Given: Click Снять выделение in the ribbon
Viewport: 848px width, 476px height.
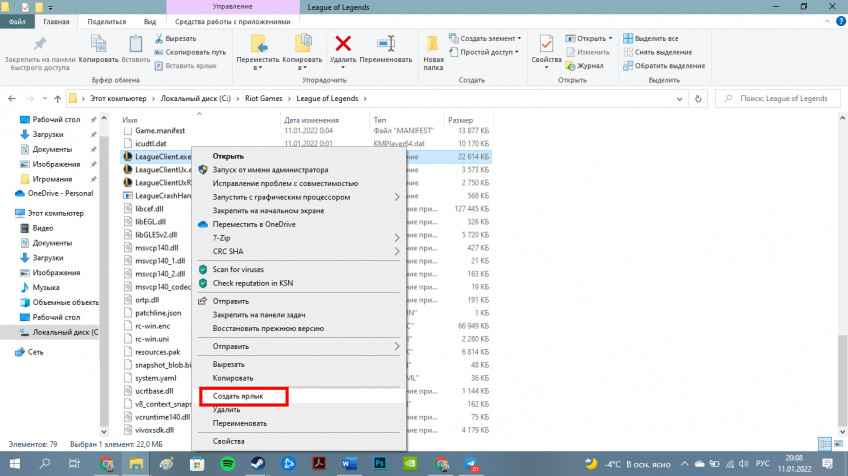Looking at the screenshot, I should (x=658, y=52).
